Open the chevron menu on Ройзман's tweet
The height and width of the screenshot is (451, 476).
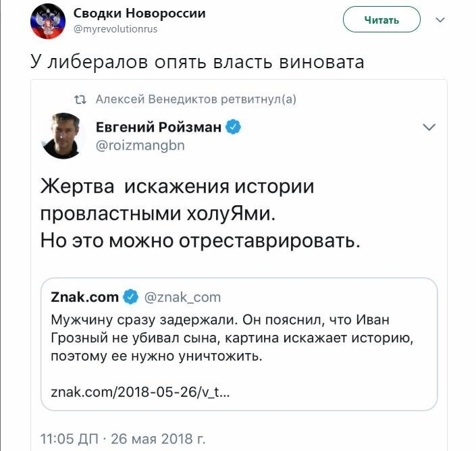(x=429, y=127)
